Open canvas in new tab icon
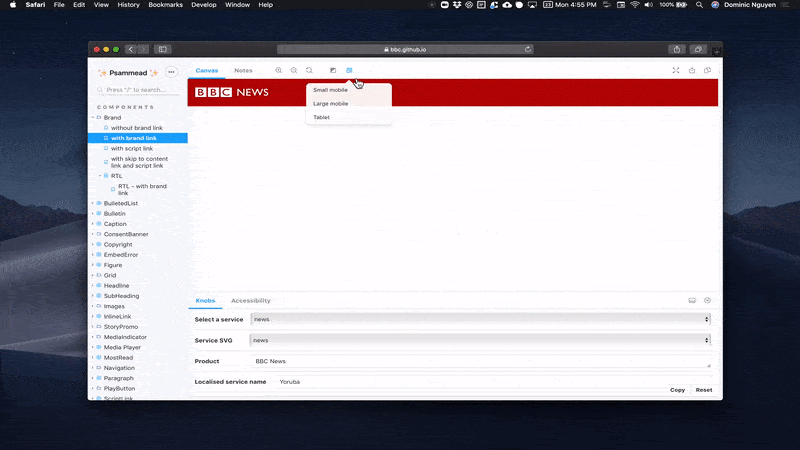800x450 pixels. [x=692, y=70]
